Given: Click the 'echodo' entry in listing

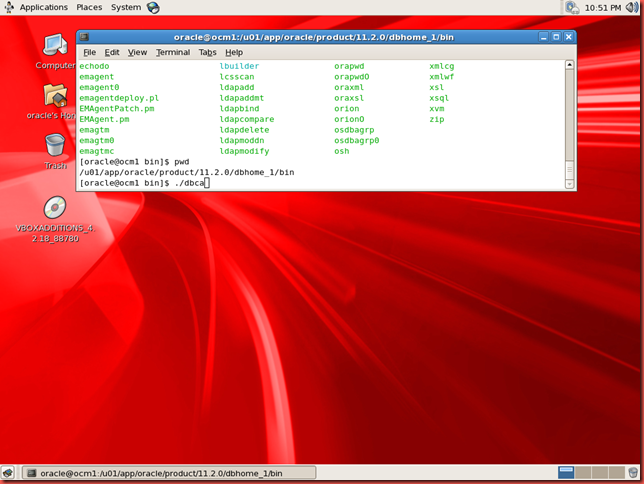Looking at the screenshot, I should click(94, 66).
